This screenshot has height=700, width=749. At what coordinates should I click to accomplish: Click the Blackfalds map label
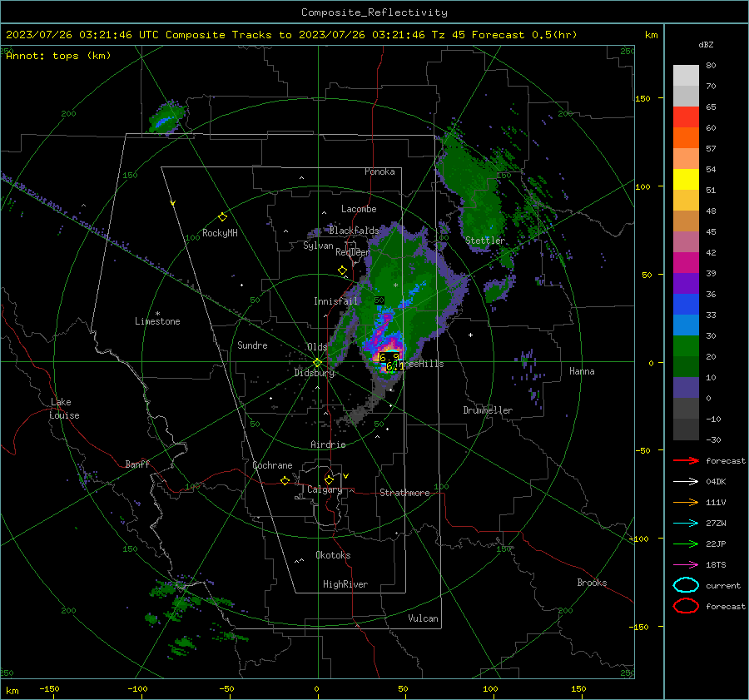click(354, 231)
